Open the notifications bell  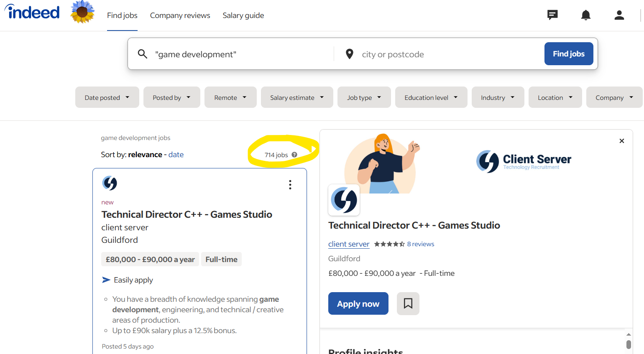[x=586, y=15]
